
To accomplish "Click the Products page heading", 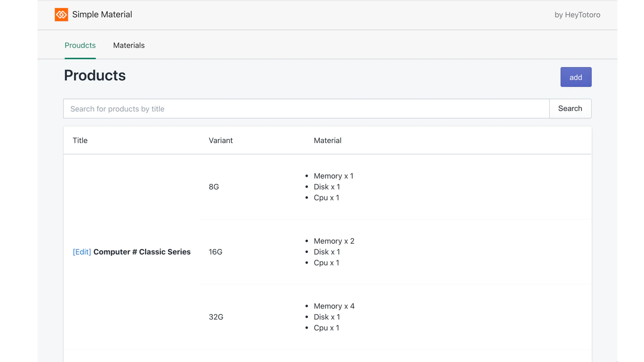I will 95,76.
